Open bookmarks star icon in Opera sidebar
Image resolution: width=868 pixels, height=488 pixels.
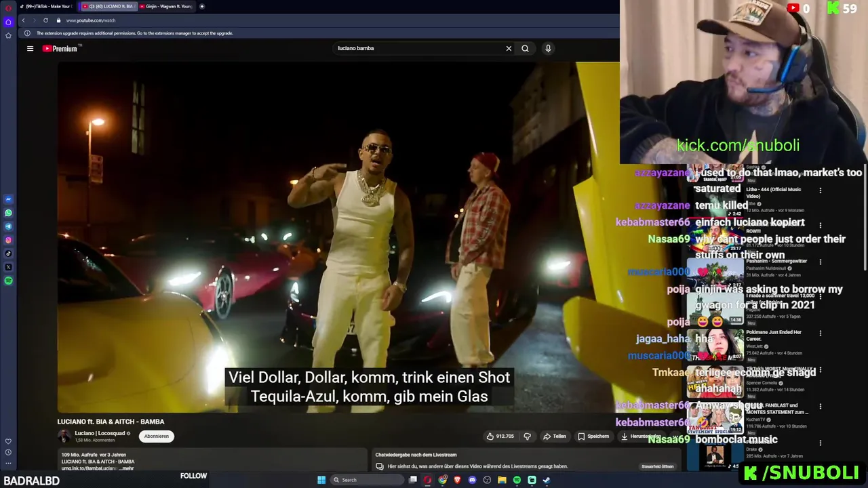8,35
